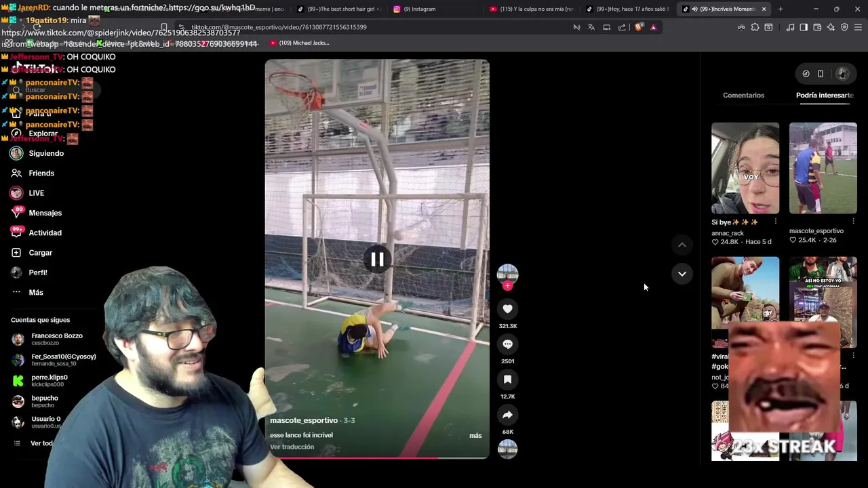The height and width of the screenshot is (488, 868).
Task: Open options menu for mascote_esportivo's suggested video
Action: (853, 222)
